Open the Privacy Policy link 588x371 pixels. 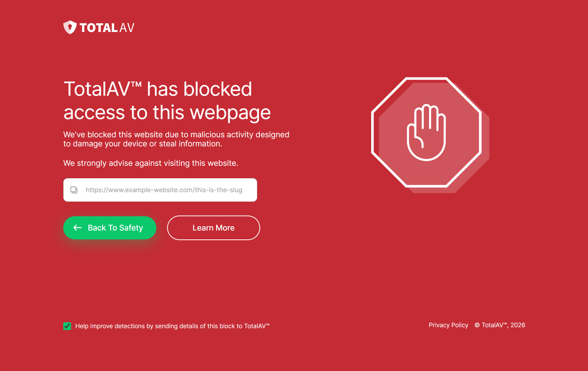(x=448, y=325)
